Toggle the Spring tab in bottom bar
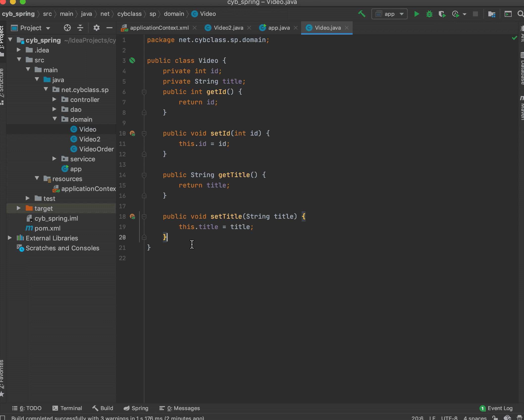 click(x=139, y=408)
